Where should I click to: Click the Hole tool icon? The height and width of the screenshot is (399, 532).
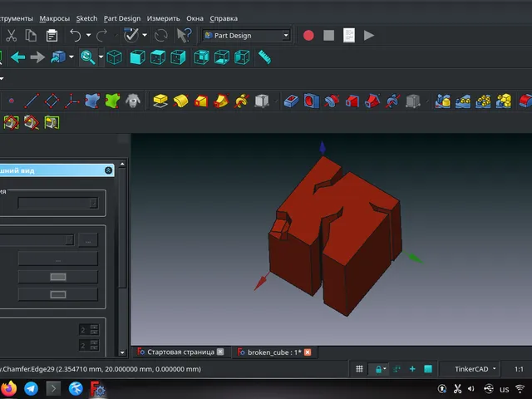click(x=312, y=101)
